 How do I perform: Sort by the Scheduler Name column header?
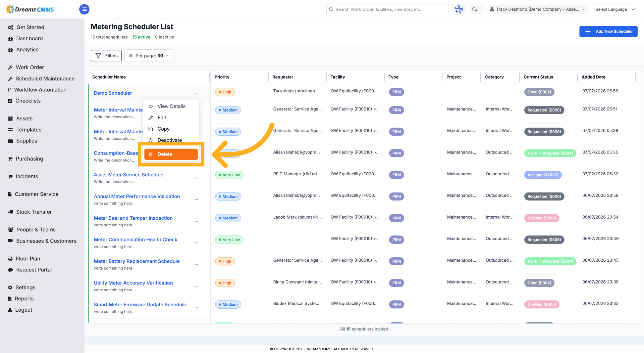click(x=109, y=77)
